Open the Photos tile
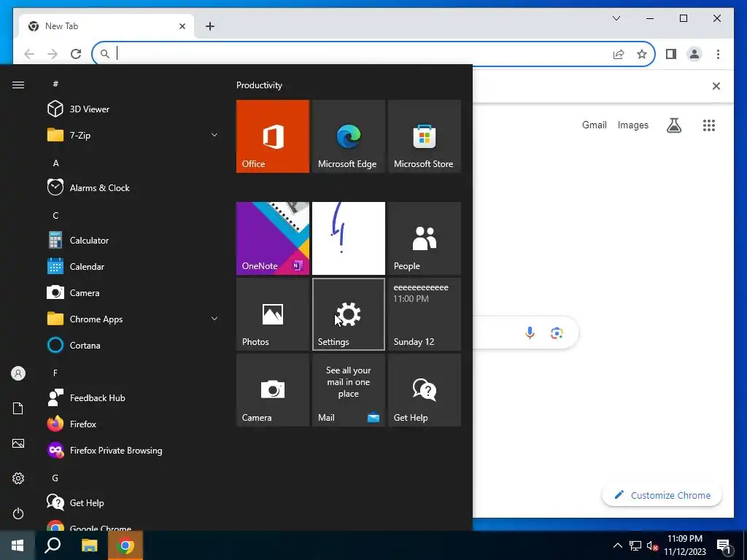The width and height of the screenshot is (747, 560). tap(273, 314)
